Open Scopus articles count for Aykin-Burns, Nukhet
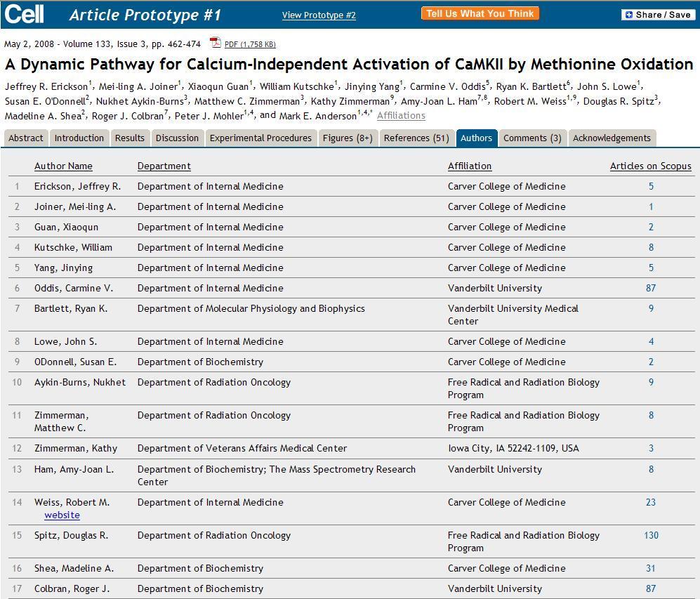700x599 pixels. (x=651, y=382)
